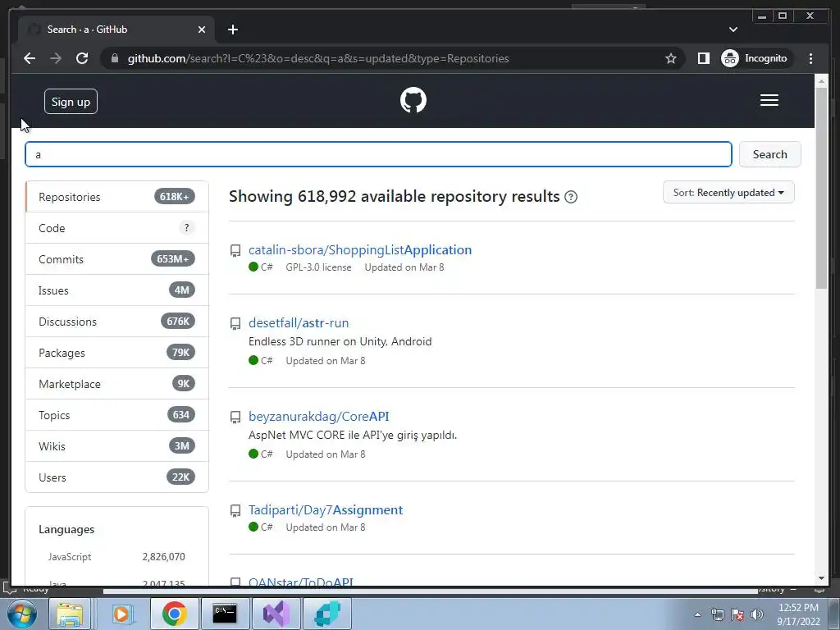Click the help icon beside repository results
The height and width of the screenshot is (630, 840).
tap(571, 197)
